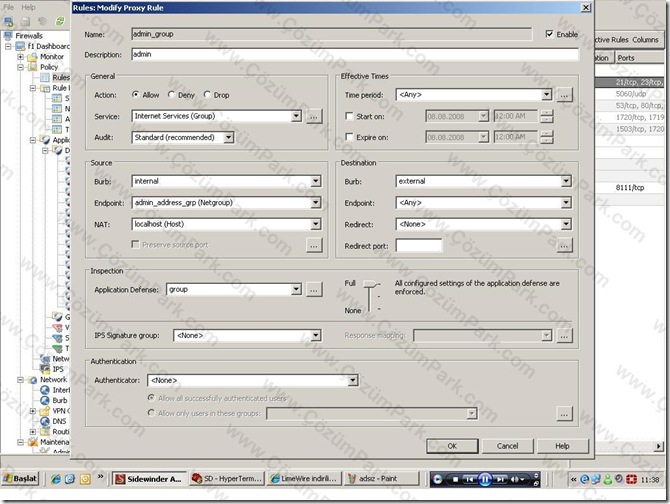Check the Start on checkbox
Image resolution: width=670 pixels, height=504 pixels.
[349, 116]
